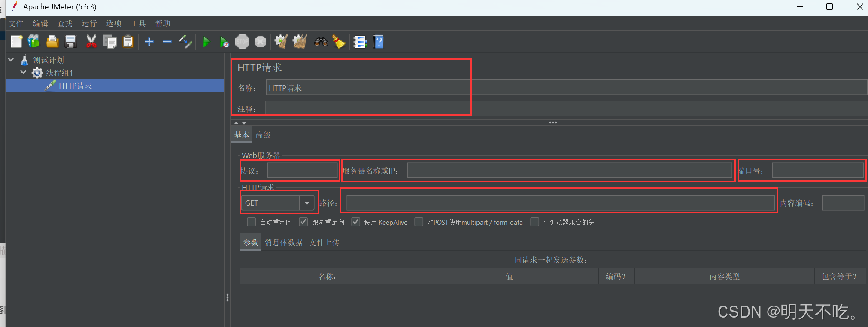The height and width of the screenshot is (327, 868).
Task: Select 线程组1 in the tree
Action: click(60, 73)
